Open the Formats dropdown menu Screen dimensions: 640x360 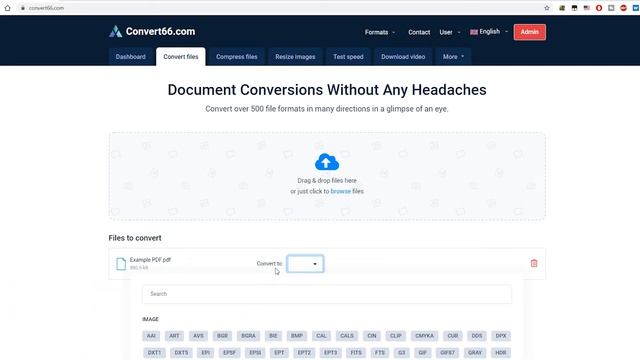point(380,32)
